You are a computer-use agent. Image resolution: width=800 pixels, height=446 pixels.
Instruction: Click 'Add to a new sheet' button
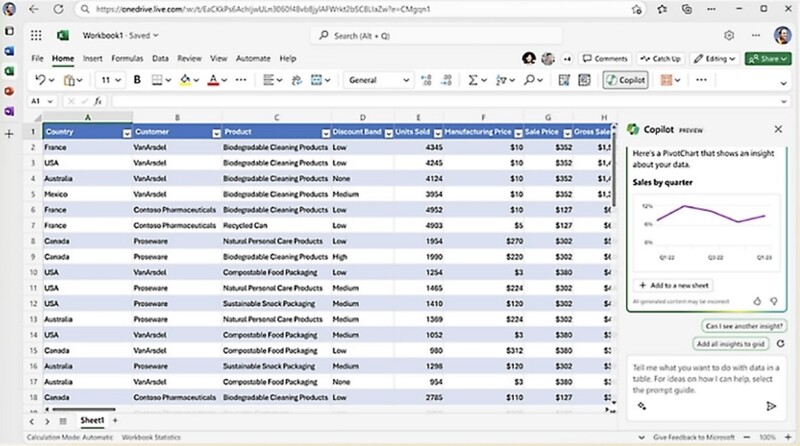point(673,285)
